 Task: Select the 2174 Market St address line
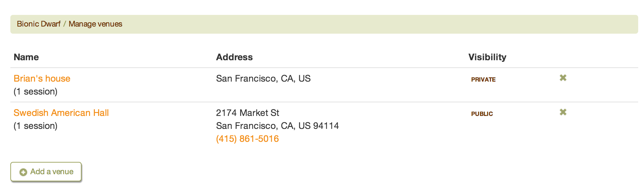(x=248, y=113)
